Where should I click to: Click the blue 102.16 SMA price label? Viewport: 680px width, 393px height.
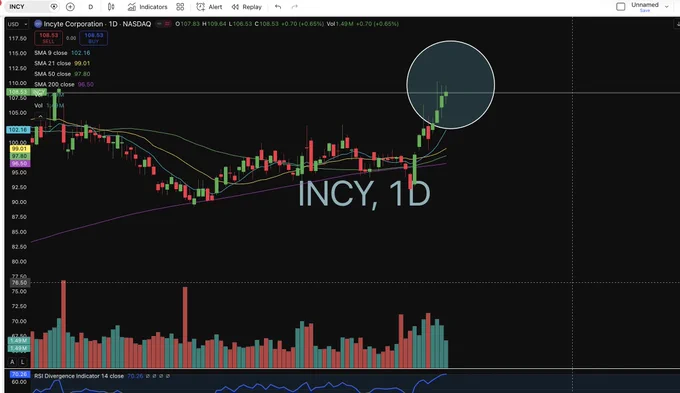point(18,130)
